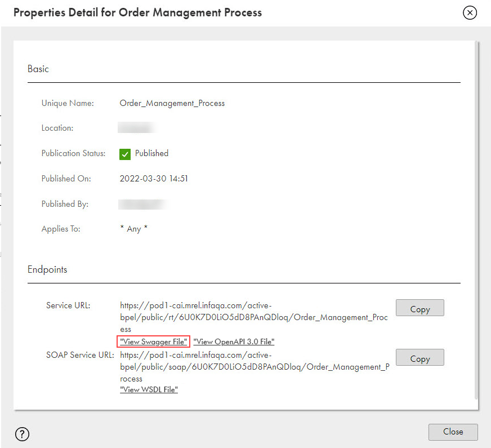
Task: Click the Published status text
Action: pos(151,153)
